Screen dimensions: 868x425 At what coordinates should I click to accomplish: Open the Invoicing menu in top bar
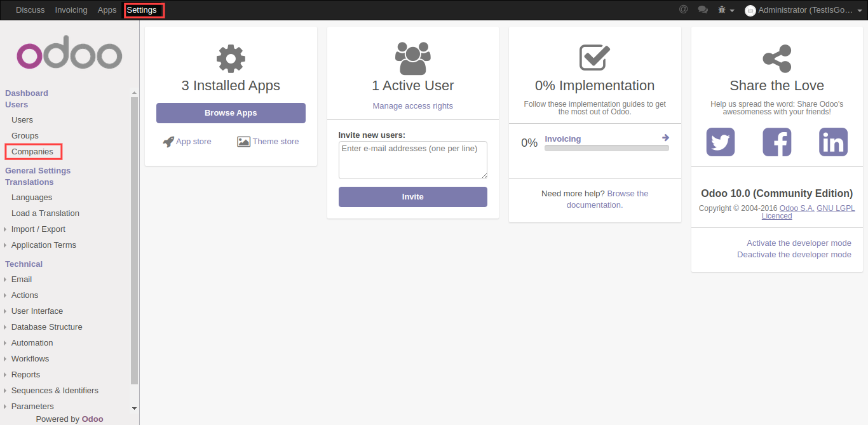71,10
